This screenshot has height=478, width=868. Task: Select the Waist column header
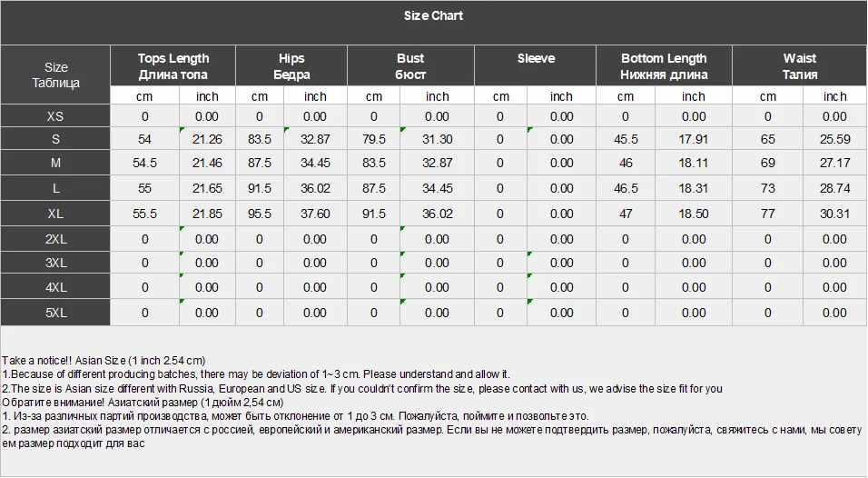(799, 66)
